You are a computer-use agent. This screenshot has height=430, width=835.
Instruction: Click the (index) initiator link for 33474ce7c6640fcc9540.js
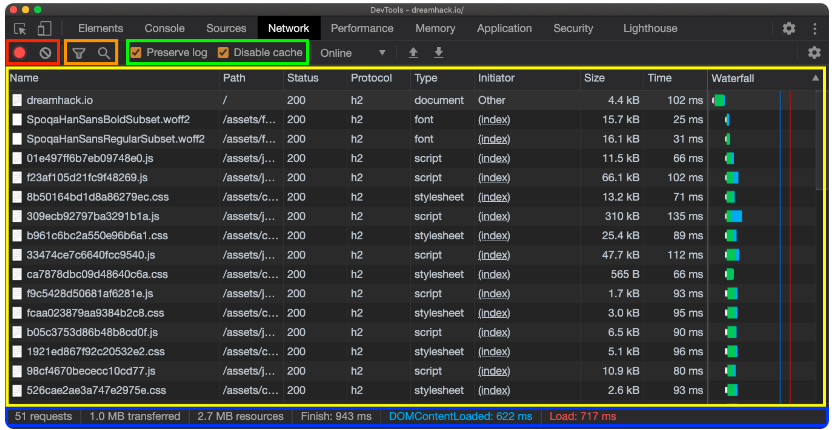click(x=494, y=255)
